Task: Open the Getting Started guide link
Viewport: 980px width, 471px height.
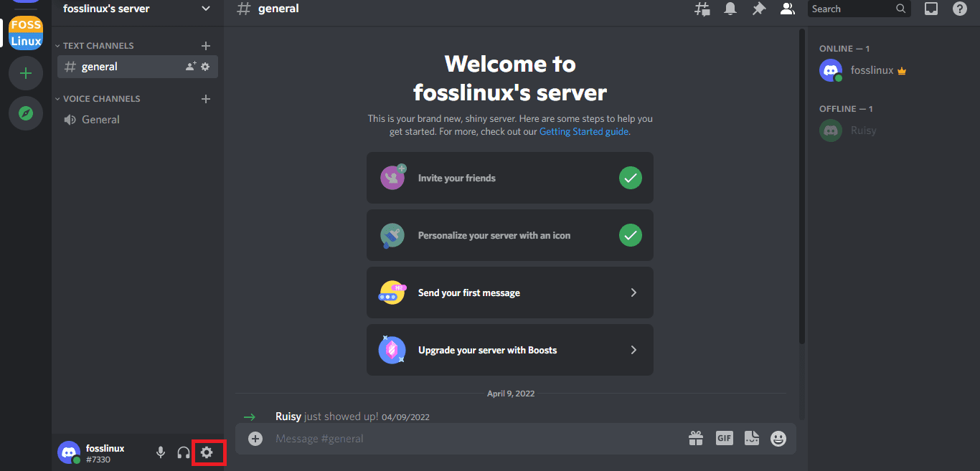Action: coord(584,132)
